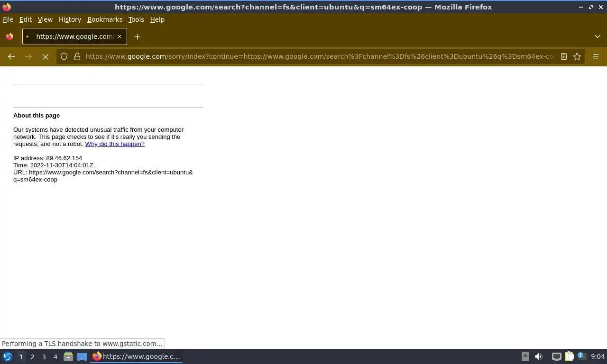Click the 9:04 clock
This screenshot has height=364, width=607.
pyautogui.click(x=598, y=356)
